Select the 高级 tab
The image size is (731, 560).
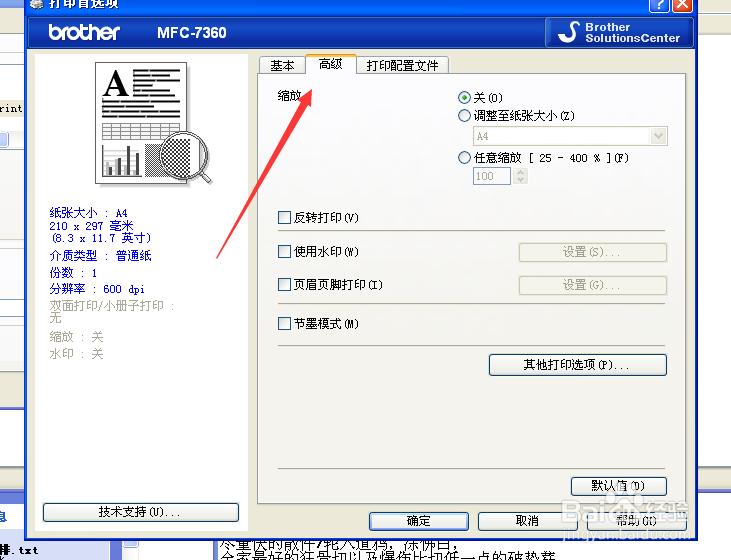click(331, 64)
